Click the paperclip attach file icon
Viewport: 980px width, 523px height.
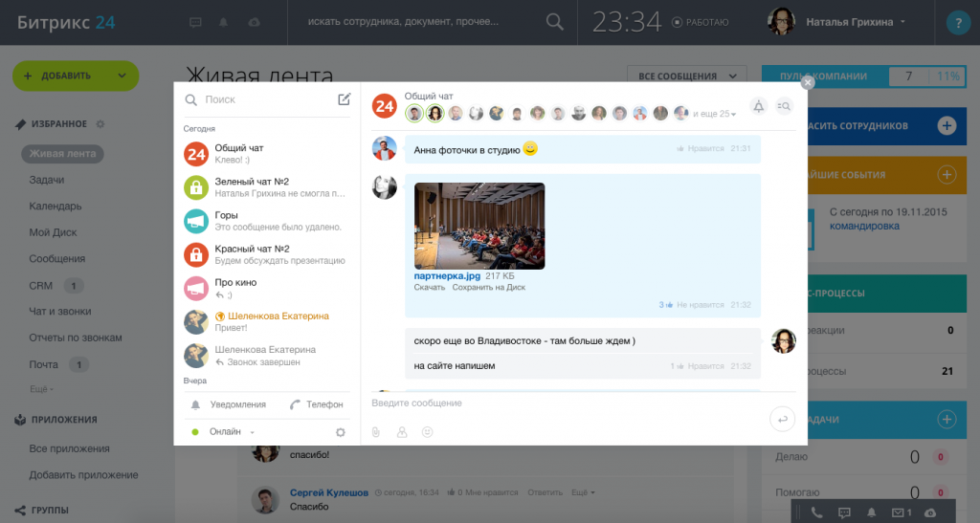376,432
